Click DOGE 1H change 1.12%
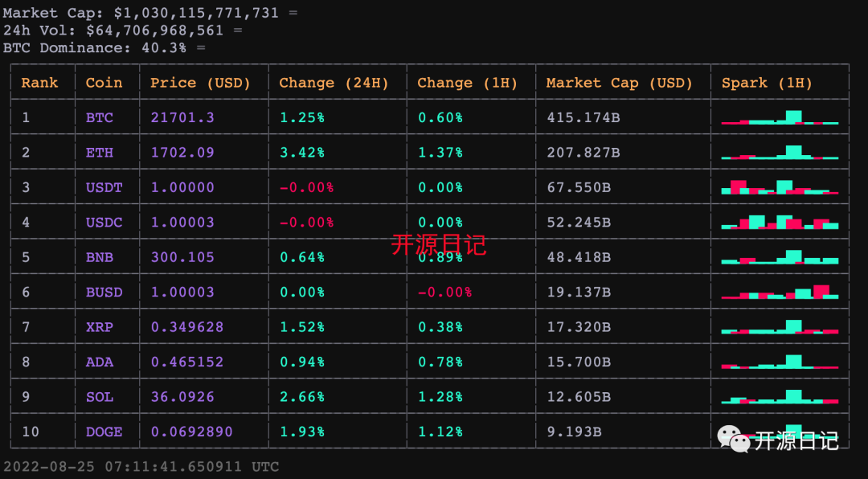Screen dimensions: 868x479 [440, 432]
